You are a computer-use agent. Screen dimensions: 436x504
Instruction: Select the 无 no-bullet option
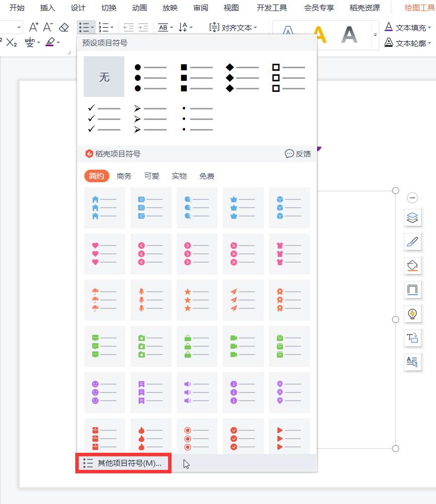104,76
